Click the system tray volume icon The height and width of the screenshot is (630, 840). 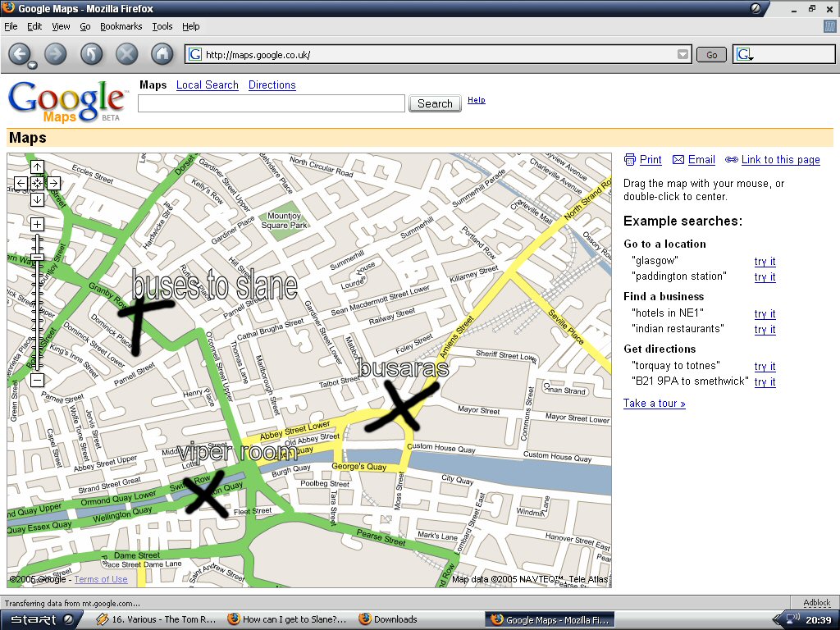point(792,620)
